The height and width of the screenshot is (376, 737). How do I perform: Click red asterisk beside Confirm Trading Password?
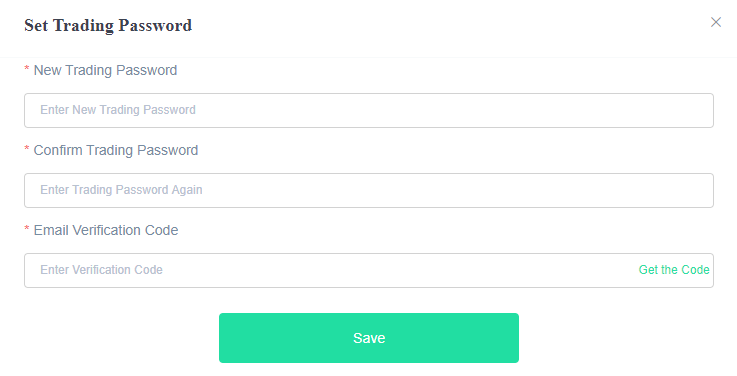click(27, 149)
